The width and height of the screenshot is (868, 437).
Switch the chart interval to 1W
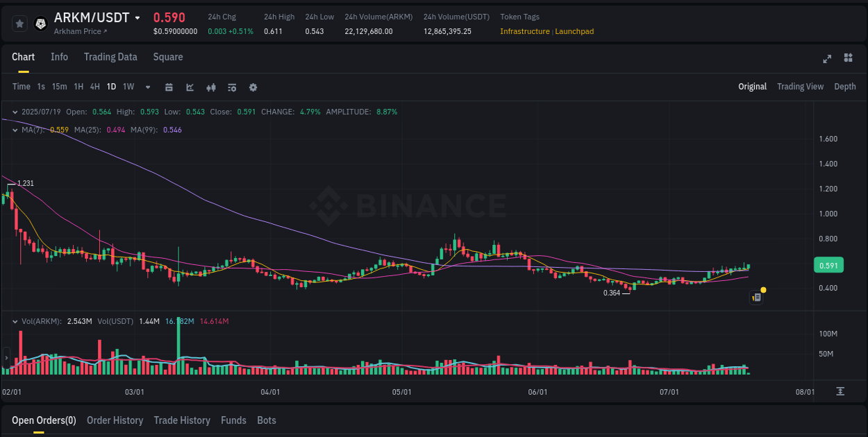128,87
